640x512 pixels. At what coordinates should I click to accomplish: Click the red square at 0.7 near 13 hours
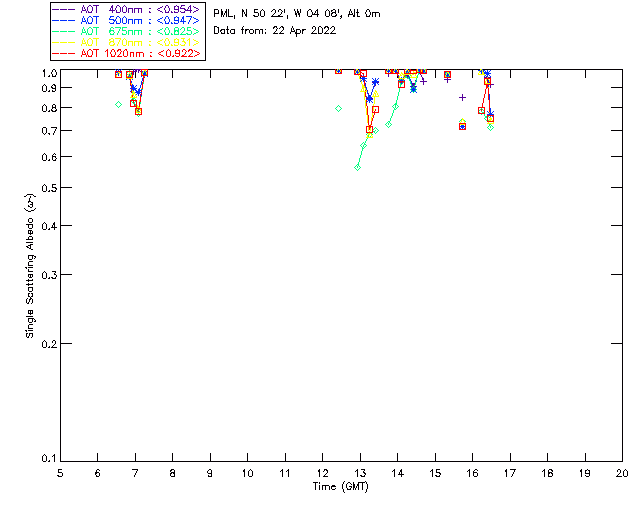370,130
